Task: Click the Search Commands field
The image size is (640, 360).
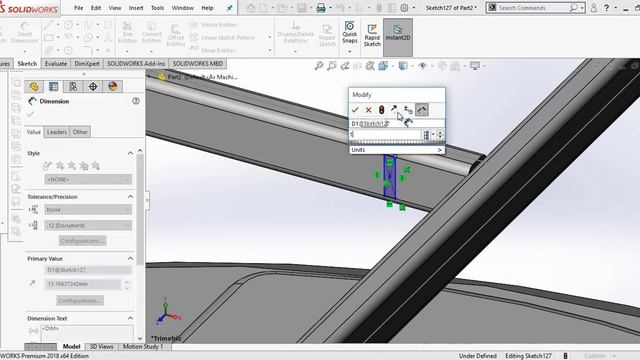Action: 534,8
